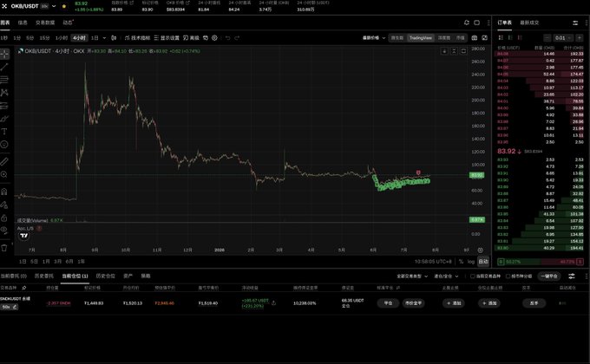Select the pattern drawing tool in sidebar

4,93
